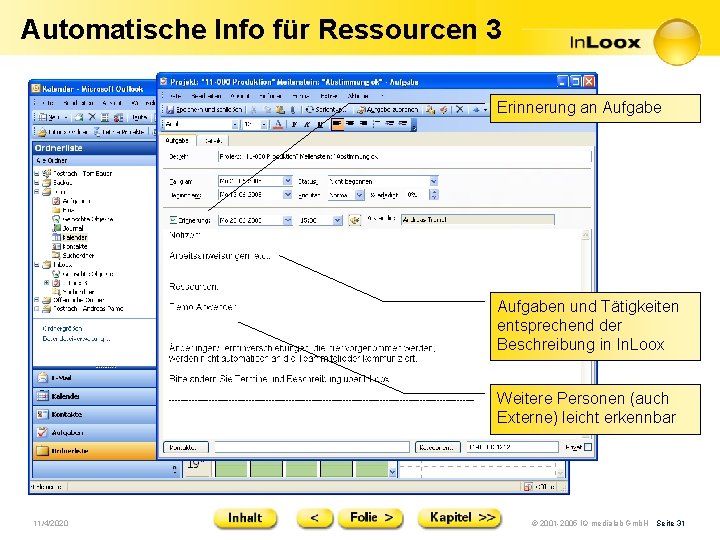
Task: Click the Folie > next slide button
Action: [x=371, y=518]
